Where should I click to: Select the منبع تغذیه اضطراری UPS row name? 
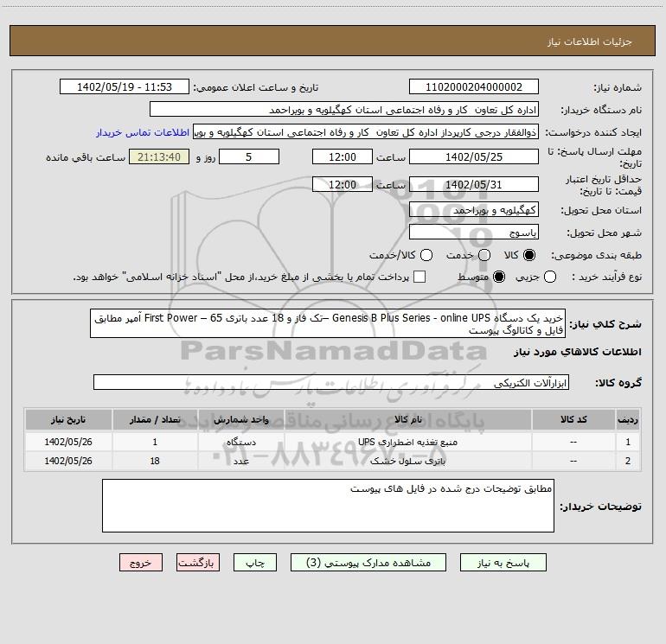(x=407, y=442)
